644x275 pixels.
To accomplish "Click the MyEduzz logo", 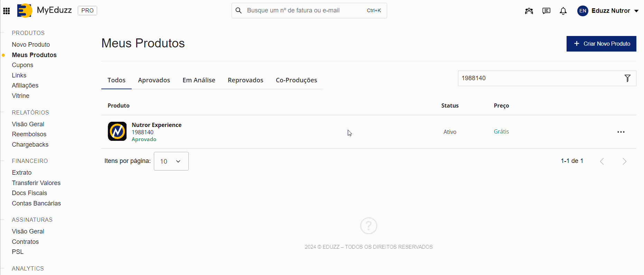I will pos(45,10).
